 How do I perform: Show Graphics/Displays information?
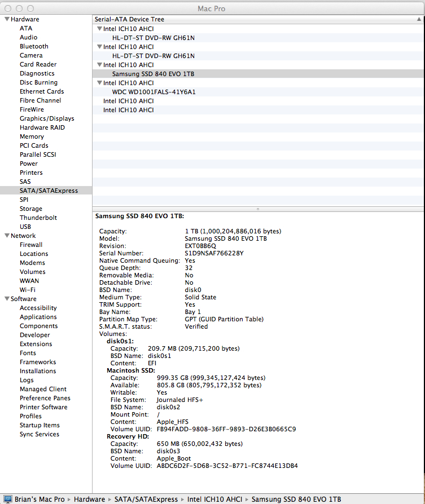[47, 118]
